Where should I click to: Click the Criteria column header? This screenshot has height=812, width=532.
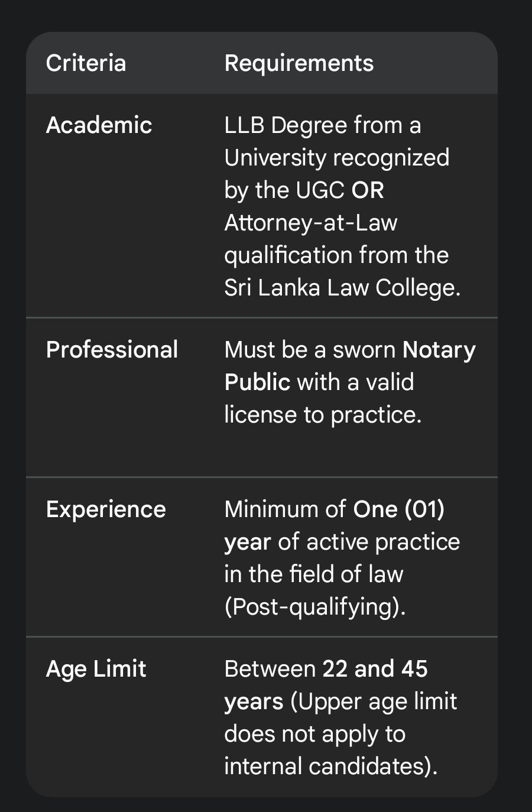[86, 63]
